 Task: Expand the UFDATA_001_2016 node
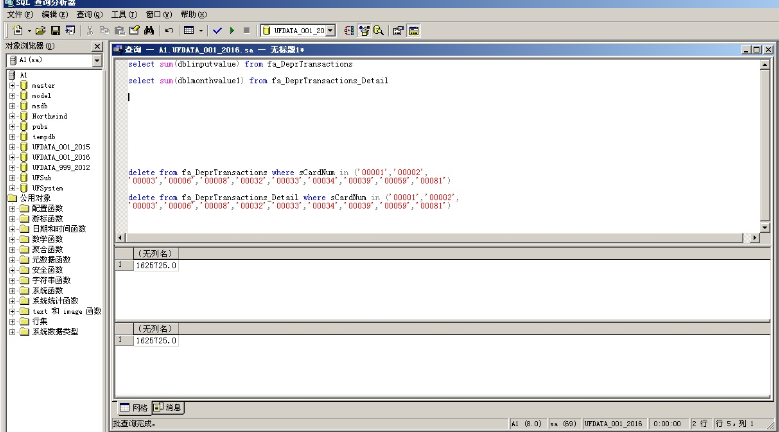[12, 157]
